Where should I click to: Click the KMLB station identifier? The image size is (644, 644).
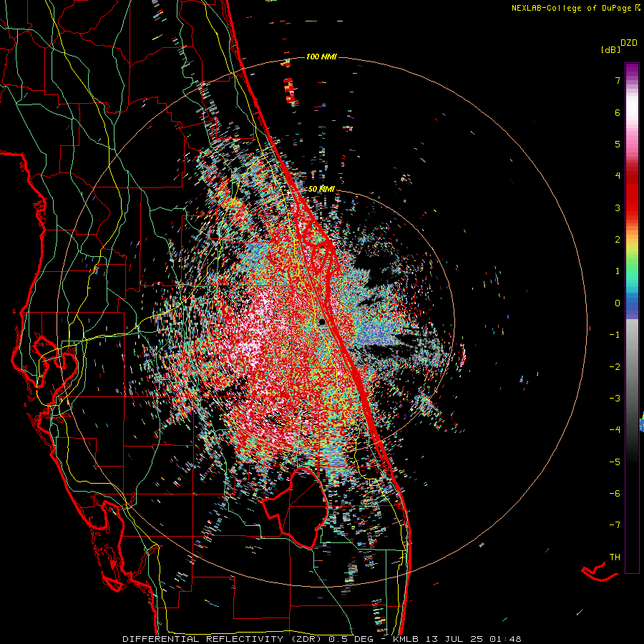tap(404, 639)
